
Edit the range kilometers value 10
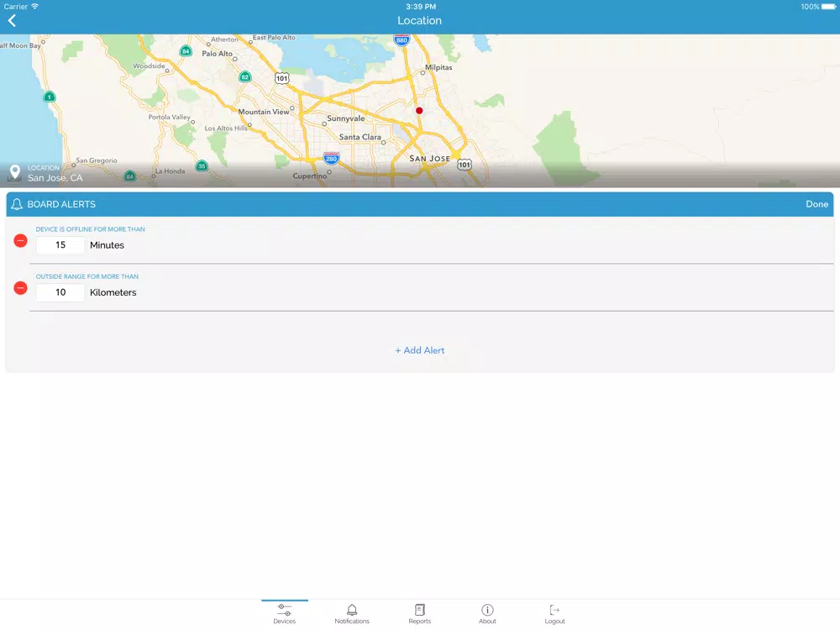coord(60,292)
